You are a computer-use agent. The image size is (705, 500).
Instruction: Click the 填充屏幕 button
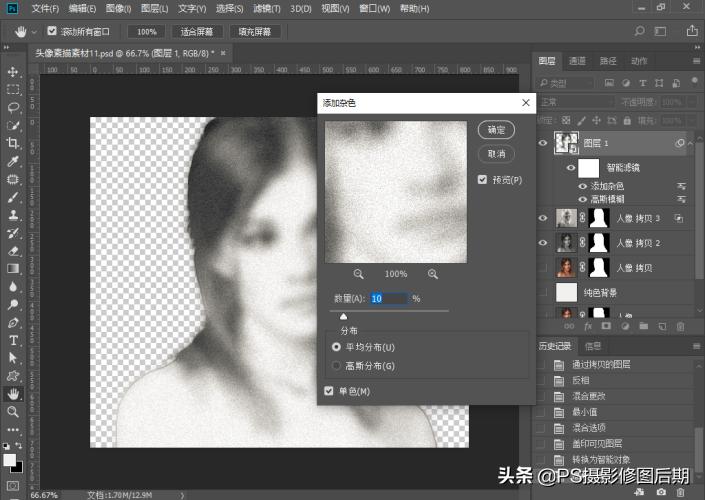(255, 31)
